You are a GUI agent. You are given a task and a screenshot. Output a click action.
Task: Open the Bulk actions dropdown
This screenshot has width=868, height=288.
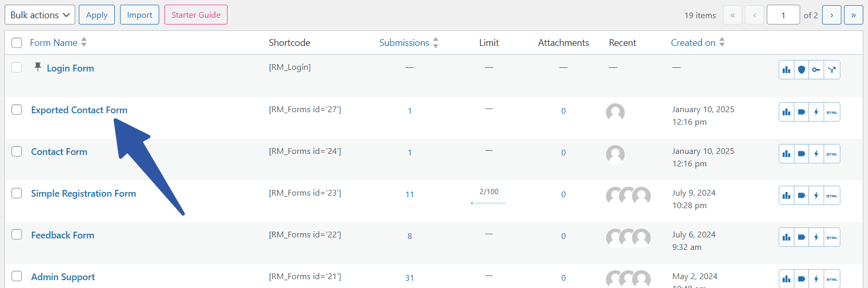point(40,15)
